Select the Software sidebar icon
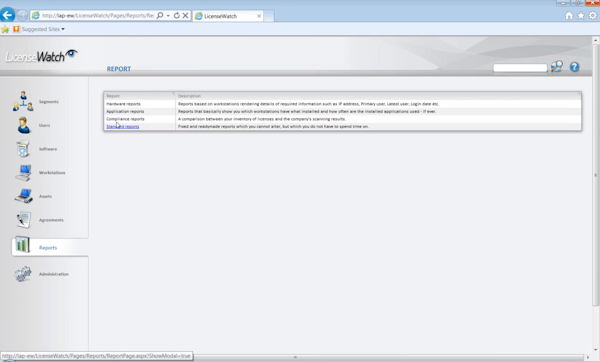Screen dimensions: 600x362 click(x=23, y=149)
